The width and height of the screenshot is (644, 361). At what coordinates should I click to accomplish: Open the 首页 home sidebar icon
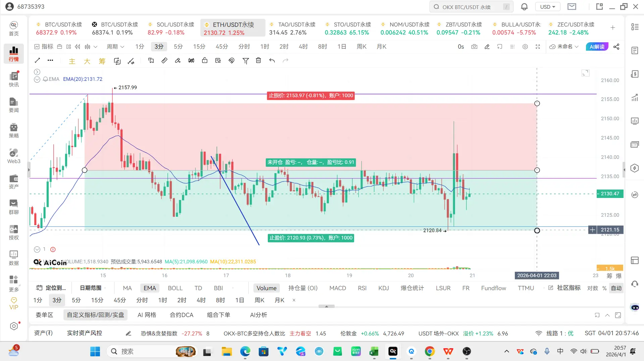(x=14, y=28)
